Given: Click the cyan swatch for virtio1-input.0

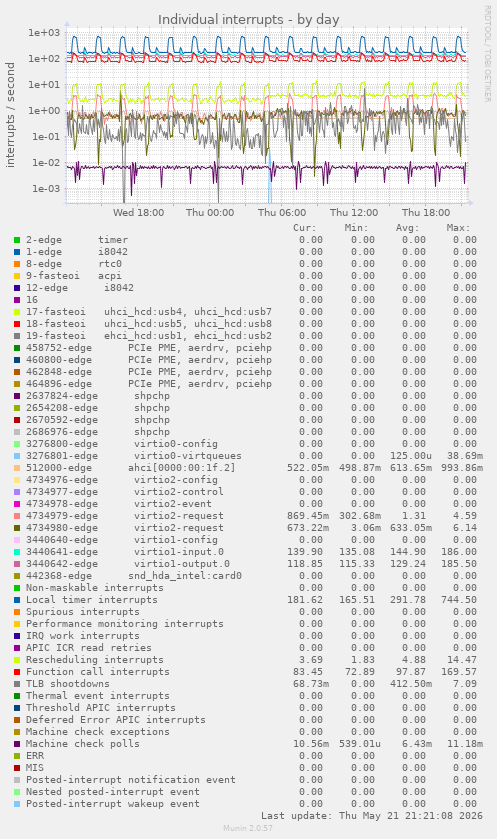Looking at the screenshot, I should [17, 552].
